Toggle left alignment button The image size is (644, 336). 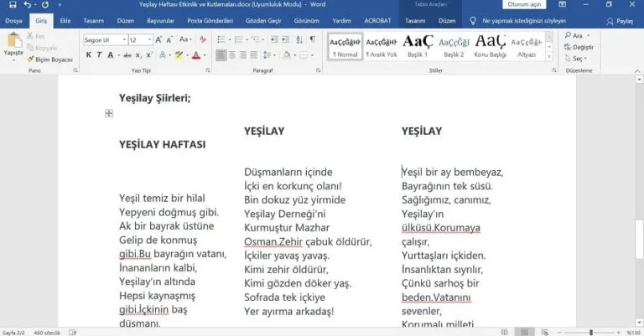pos(221,55)
